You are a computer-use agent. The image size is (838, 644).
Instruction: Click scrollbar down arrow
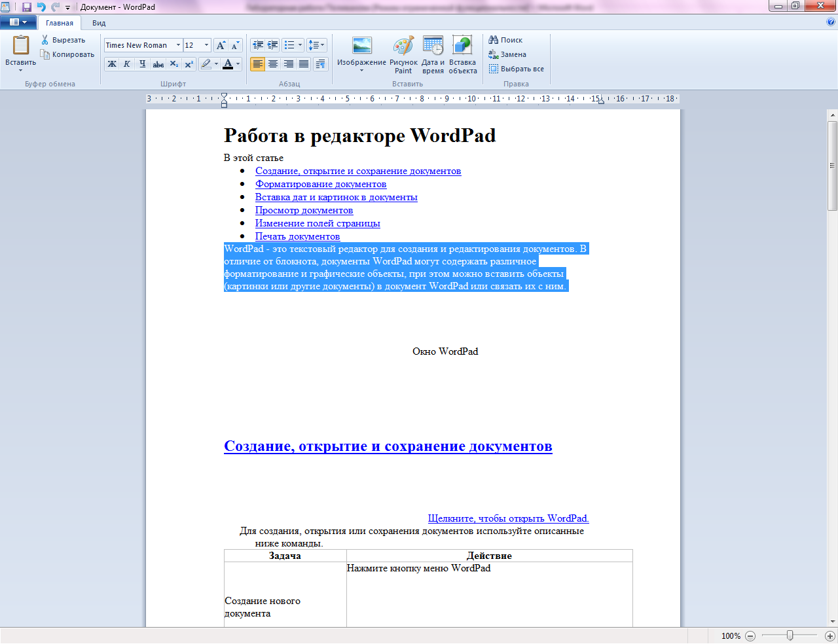[833, 622]
